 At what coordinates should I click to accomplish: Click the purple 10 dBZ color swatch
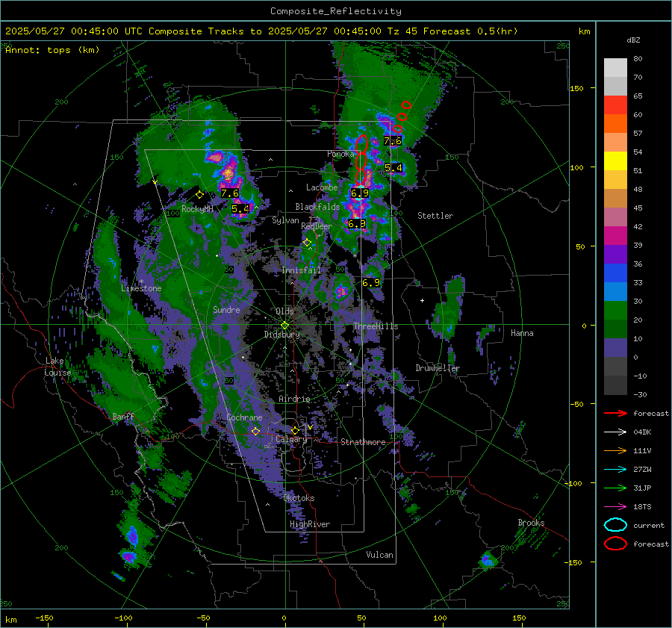coord(615,348)
